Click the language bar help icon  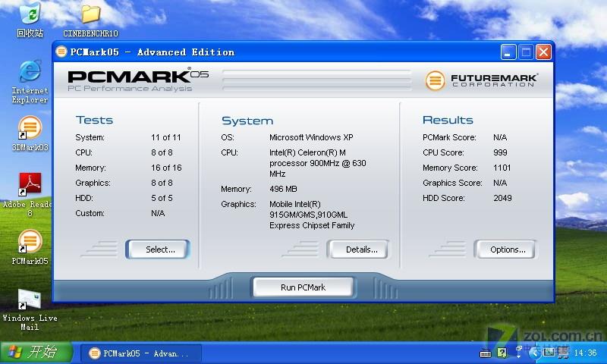click(x=502, y=353)
